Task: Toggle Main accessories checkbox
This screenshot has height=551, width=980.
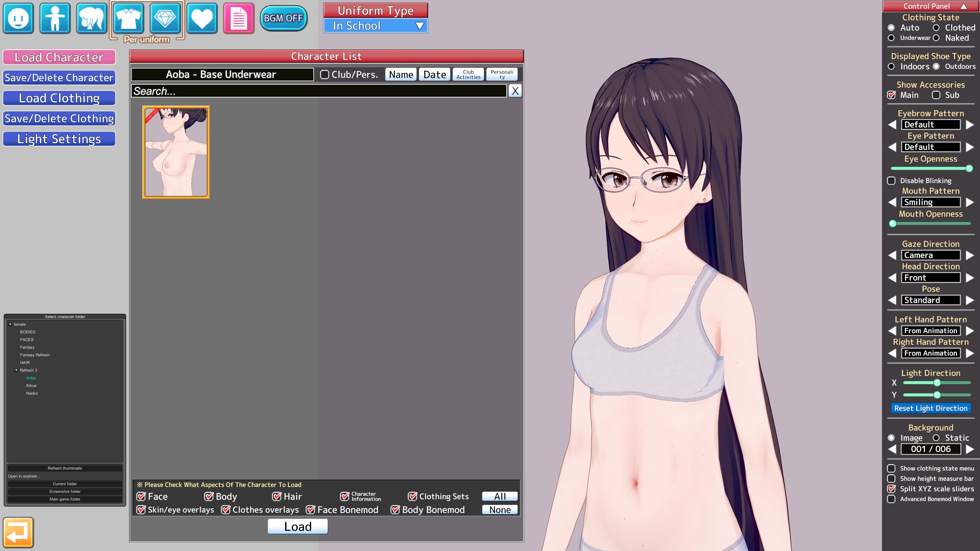Action: click(891, 95)
